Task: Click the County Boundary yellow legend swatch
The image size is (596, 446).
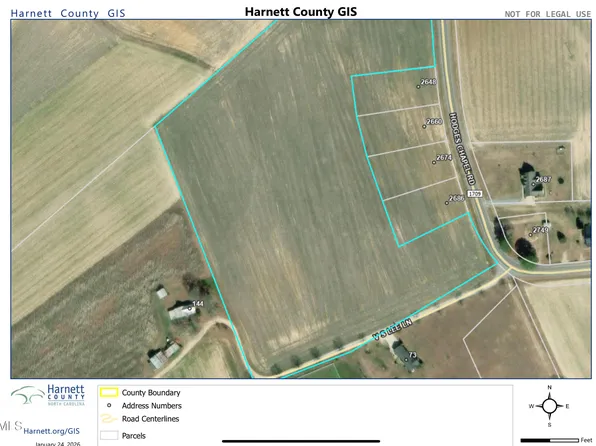Action: point(108,392)
